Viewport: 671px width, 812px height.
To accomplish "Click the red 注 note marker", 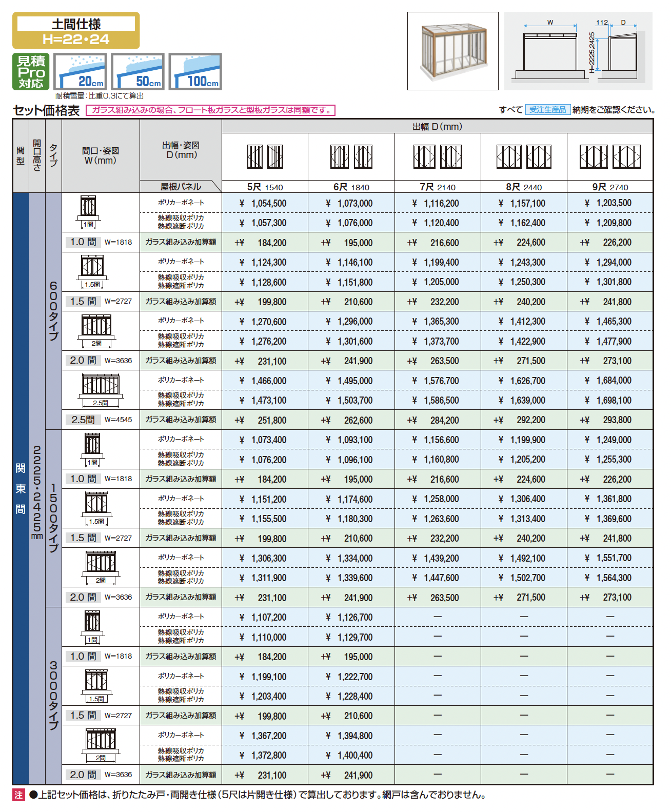I will tap(18, 795).
